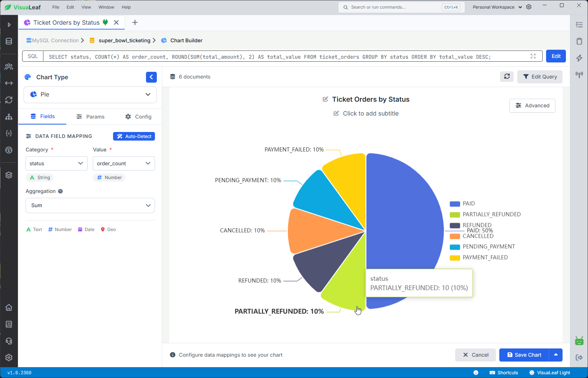
Task: Click the Edit Query button
Action: (540, 77)
